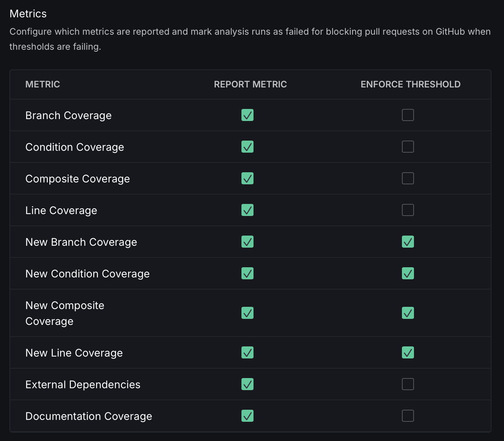The image size is (504, 441).
Task: Disable reporting for Branch Coverage metric
Action: click(x=247, y=115)
